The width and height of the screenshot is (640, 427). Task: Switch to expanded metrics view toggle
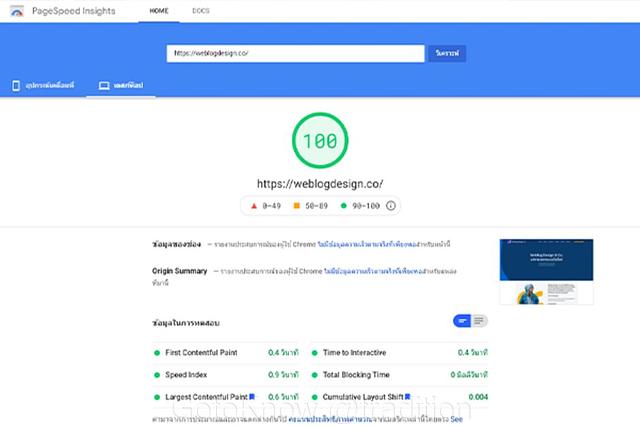479,321
